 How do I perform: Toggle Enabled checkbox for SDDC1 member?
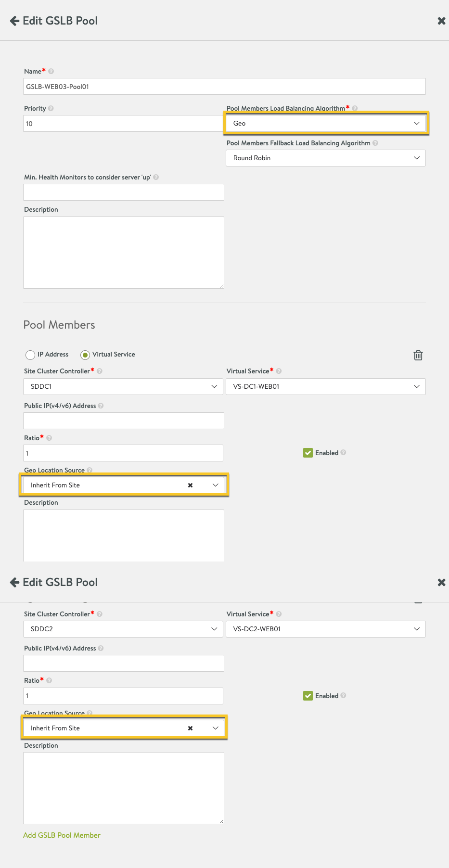(308, 453)
